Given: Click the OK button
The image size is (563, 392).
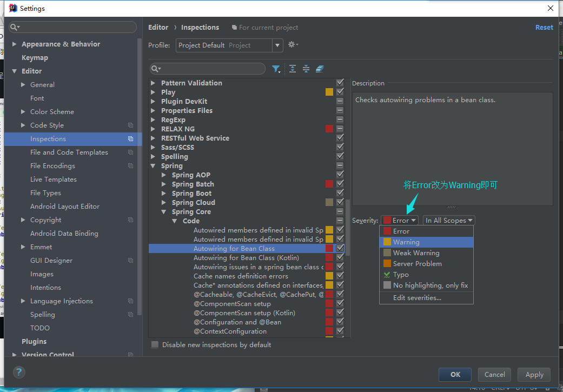Looking at the screenshot, I should tap(455, 374).
